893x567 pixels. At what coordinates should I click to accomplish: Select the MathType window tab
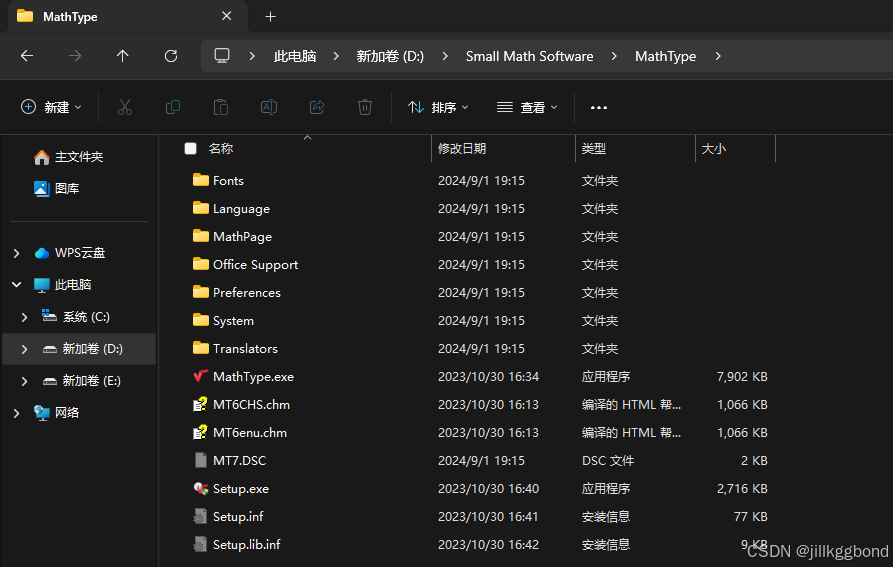pos(126,17)
